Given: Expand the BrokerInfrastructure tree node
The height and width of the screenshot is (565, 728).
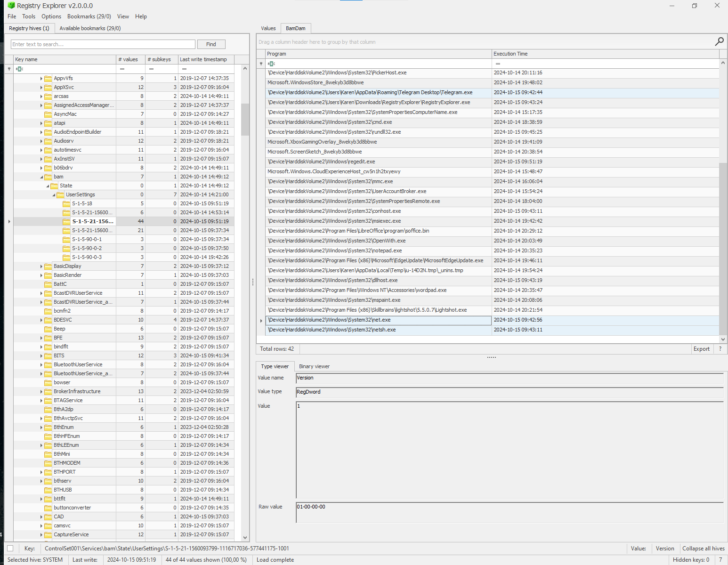Looking at the screenshot, I should 41,392.
